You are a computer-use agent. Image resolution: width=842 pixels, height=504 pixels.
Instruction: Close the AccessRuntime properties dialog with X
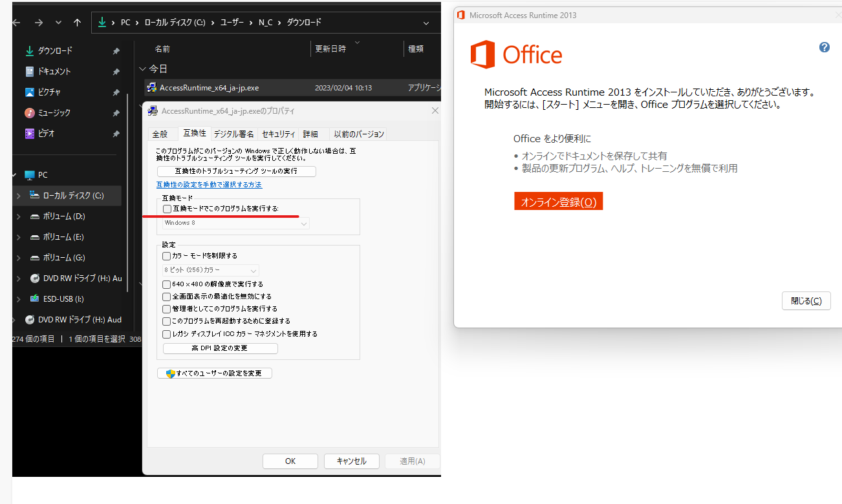point(435,111)
